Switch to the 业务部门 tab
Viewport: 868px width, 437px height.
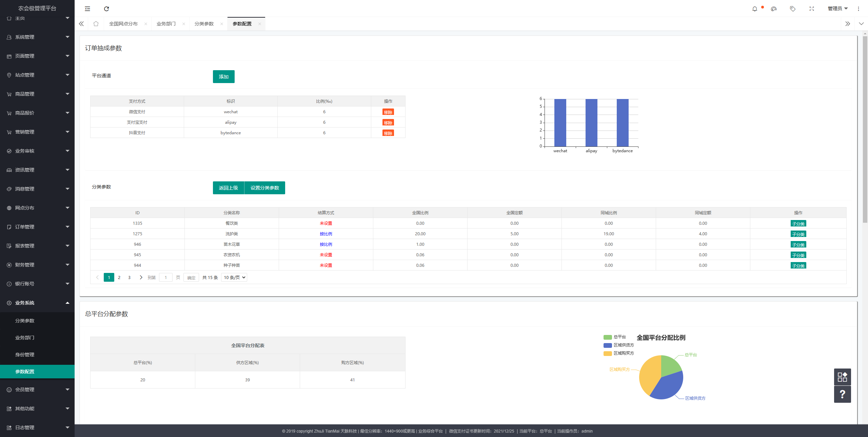click(166, 24)
